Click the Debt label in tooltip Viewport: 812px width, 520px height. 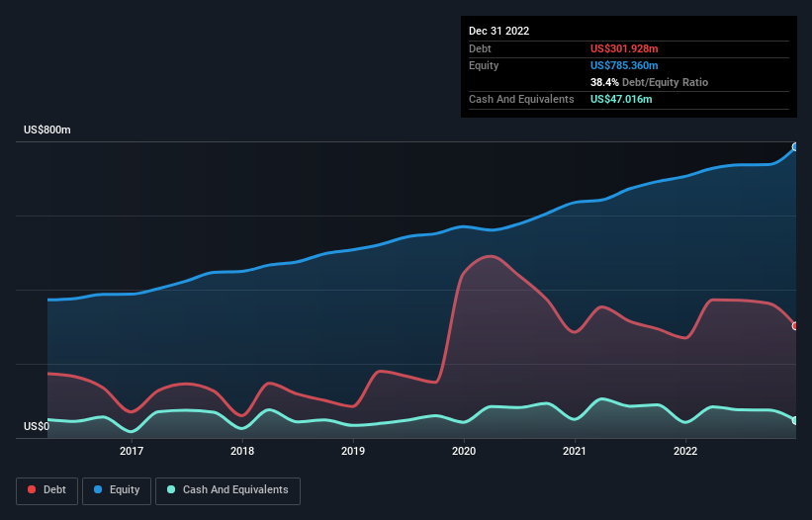click(480, 48)
